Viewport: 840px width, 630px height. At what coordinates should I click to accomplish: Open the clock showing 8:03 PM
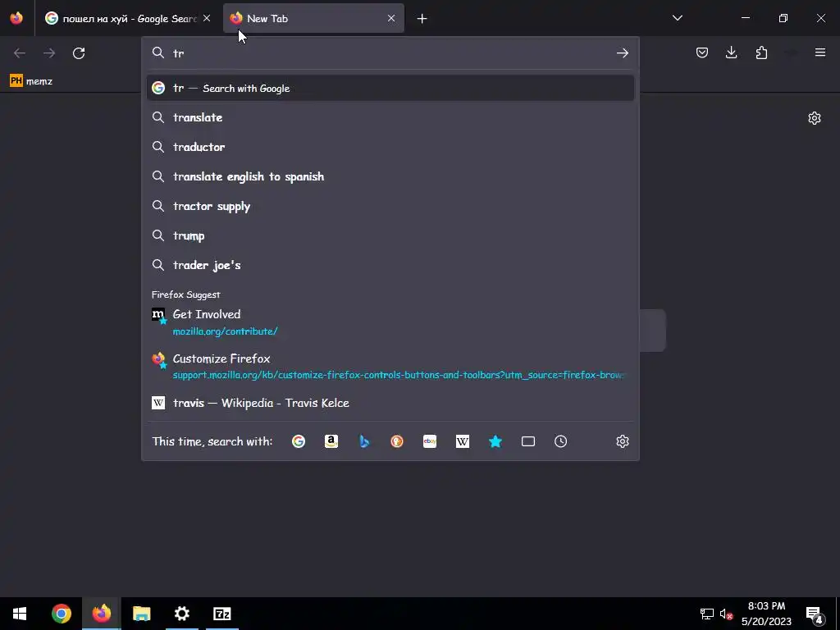[766, 614]
